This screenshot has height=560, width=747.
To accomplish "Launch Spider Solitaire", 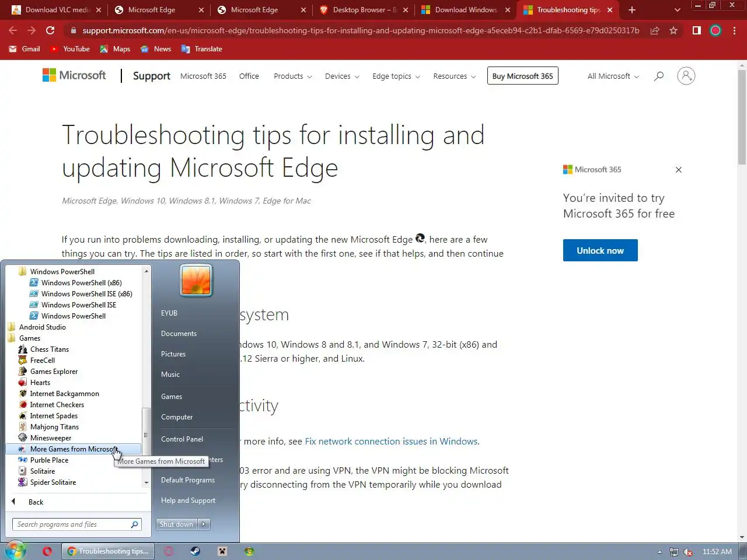I will pyautogui.click(x=53, y=482).
